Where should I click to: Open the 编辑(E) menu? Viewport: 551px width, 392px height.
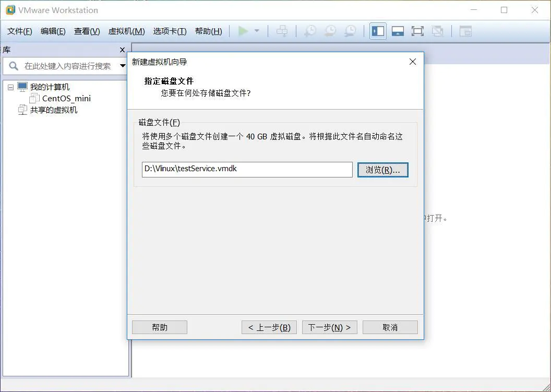click(x=53, y=31)
